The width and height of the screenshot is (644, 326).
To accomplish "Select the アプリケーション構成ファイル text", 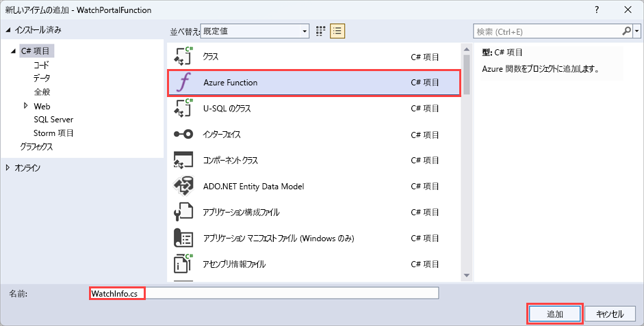I will (241, 212).
